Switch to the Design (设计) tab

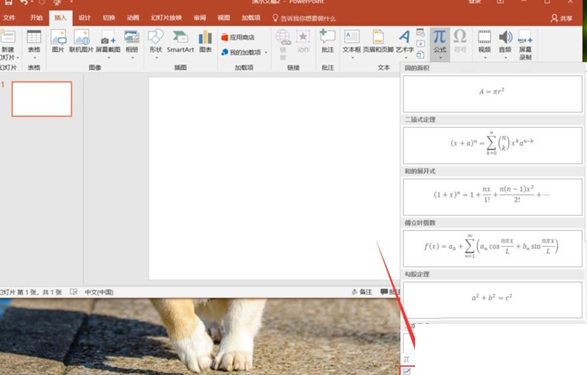point(85,18)
